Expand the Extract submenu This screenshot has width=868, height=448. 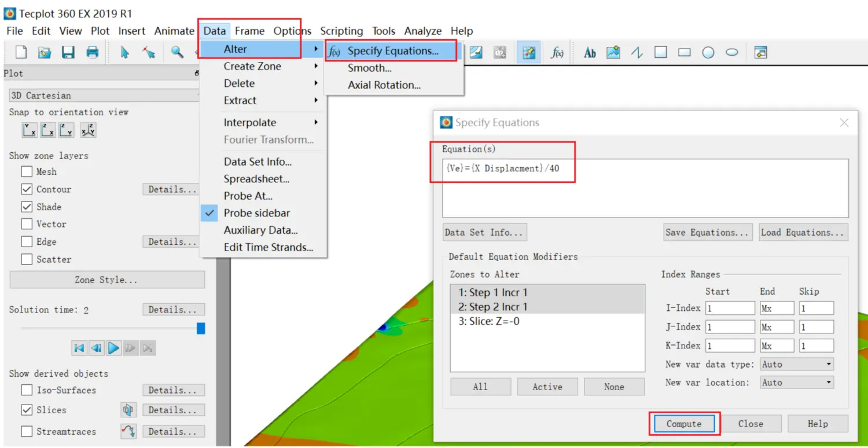[262, 100]
